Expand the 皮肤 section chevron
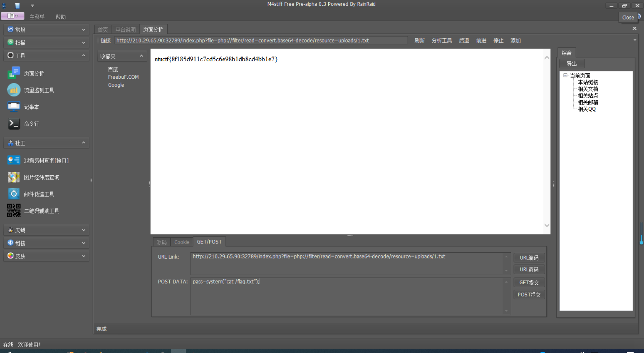Image resolution: width=644 pixels, height=353 pixels. tap(84, 256)
